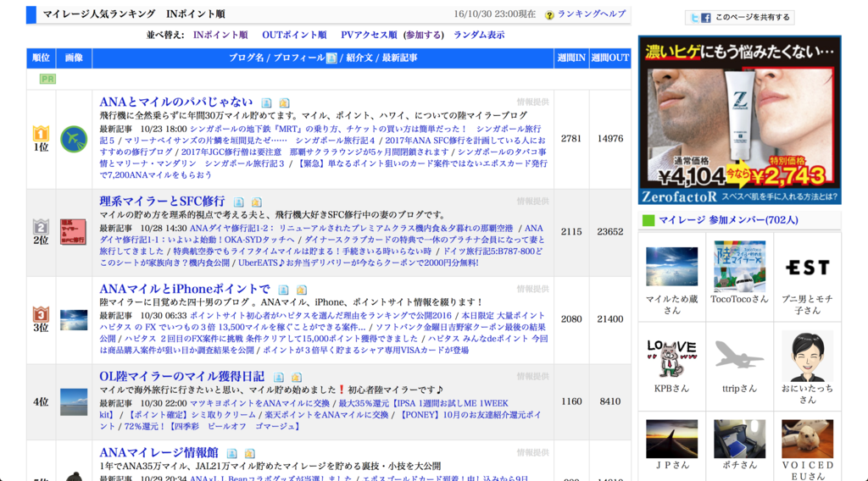The width and height of the screenshot is (868, 481).
Task: Share this page via Twitter icon
Action: pos(695,18)
